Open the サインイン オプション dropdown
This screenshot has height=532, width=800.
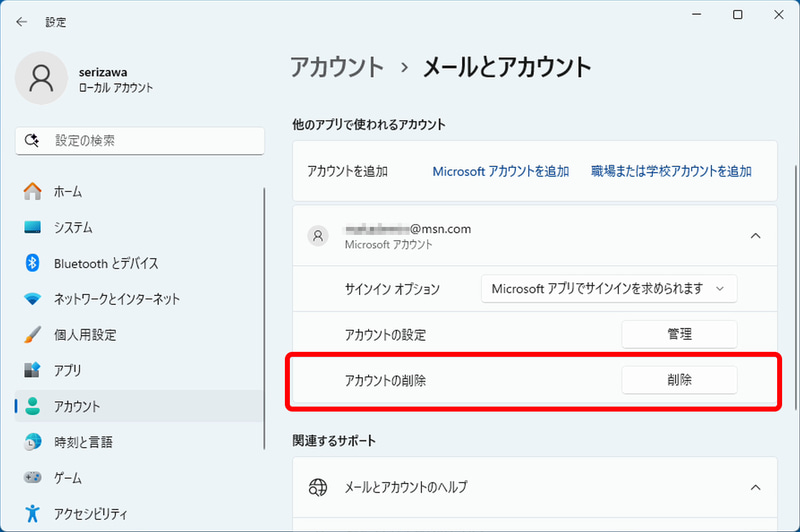pyautogui.click(x=609, y=289)
